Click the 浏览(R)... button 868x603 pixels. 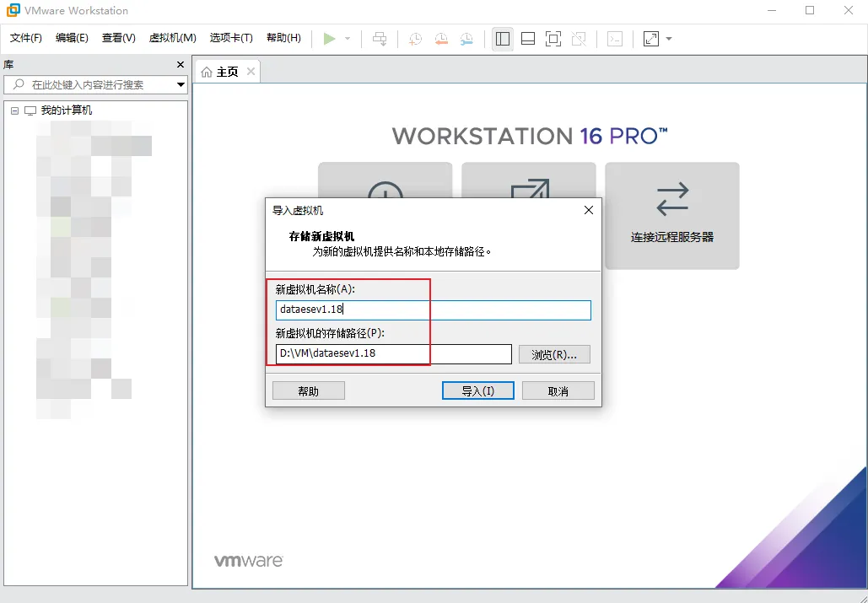coord(554,354)
